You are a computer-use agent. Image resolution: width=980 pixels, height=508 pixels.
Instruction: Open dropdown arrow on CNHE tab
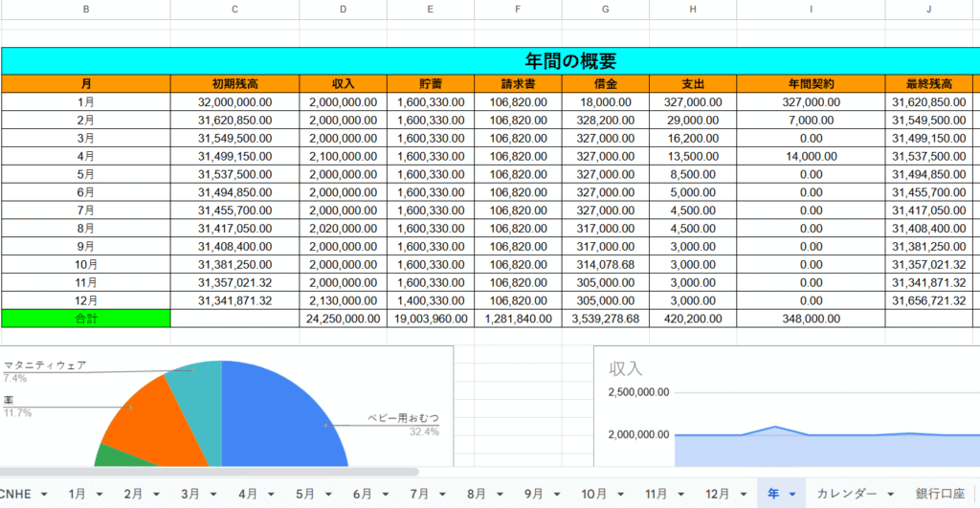(x=44, y=495)
